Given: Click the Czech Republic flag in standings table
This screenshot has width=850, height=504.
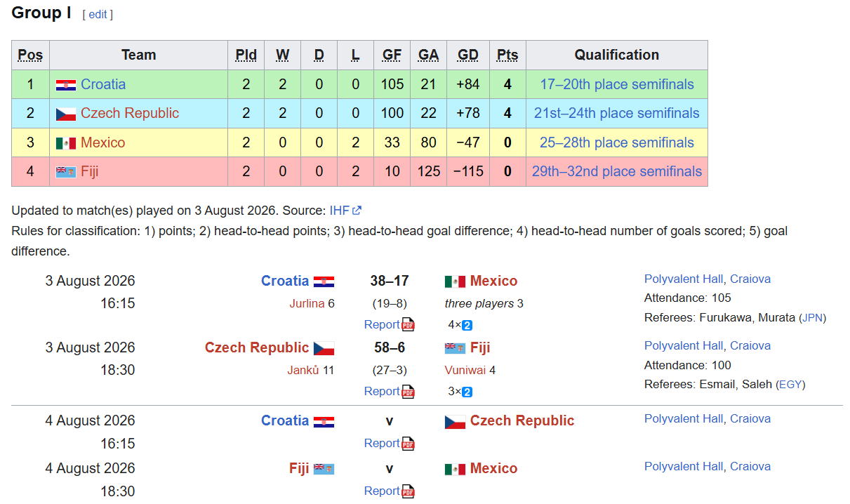Looking at the screenshot, I should coord(66,114).
